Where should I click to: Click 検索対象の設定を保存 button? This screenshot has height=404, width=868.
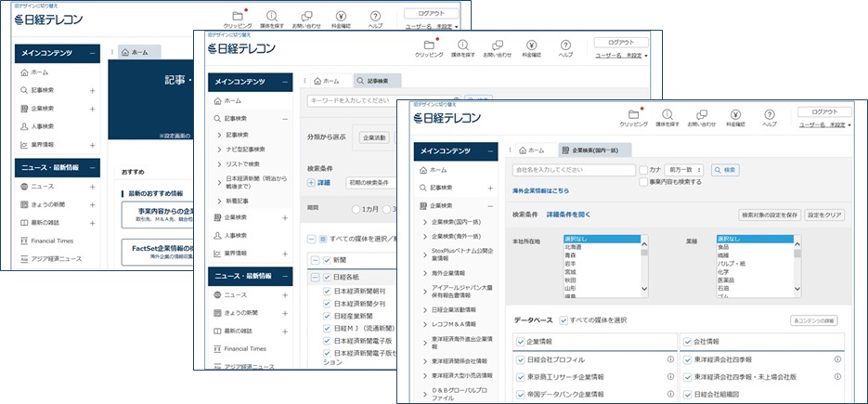770,215
